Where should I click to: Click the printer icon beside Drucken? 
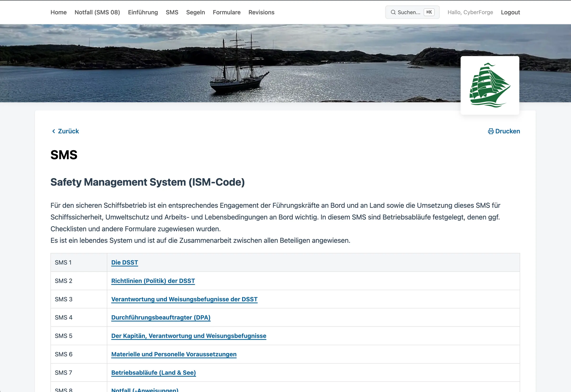coord(491,131)
